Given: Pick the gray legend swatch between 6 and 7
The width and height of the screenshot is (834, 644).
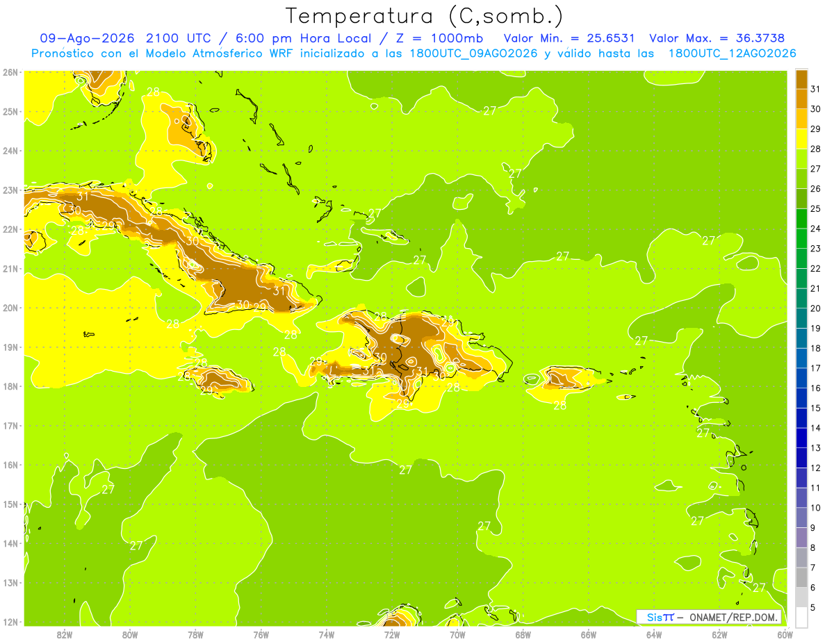Looking at the screenshot, I should pos(801,577).
